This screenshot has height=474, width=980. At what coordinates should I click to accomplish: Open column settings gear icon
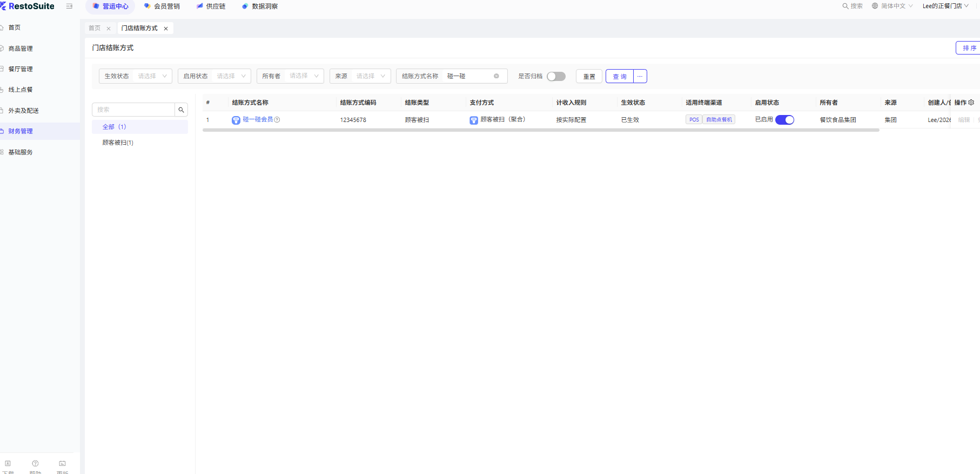(971, 103)
